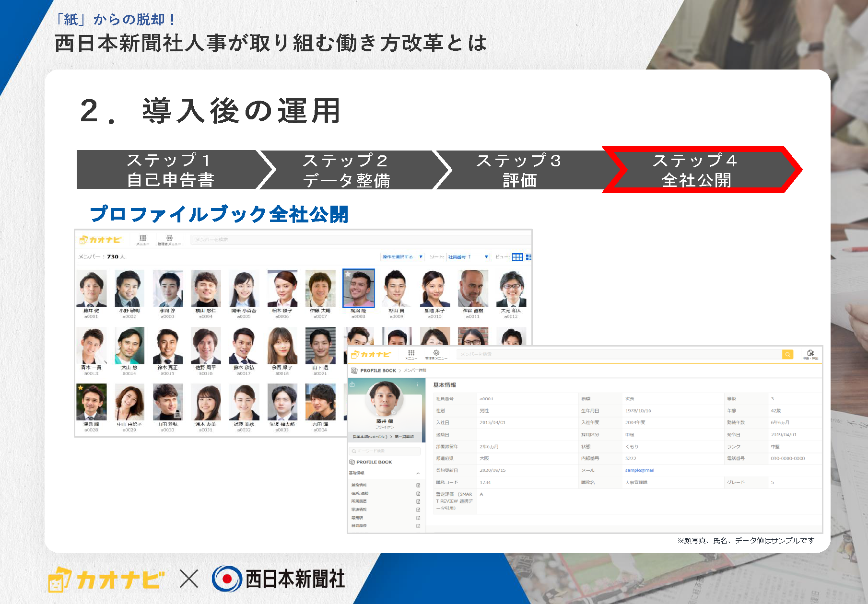Collapse the 基礎情報 section chevron
Image resolution: width=868 pixels, height=604 pixels.
[418, 473]
